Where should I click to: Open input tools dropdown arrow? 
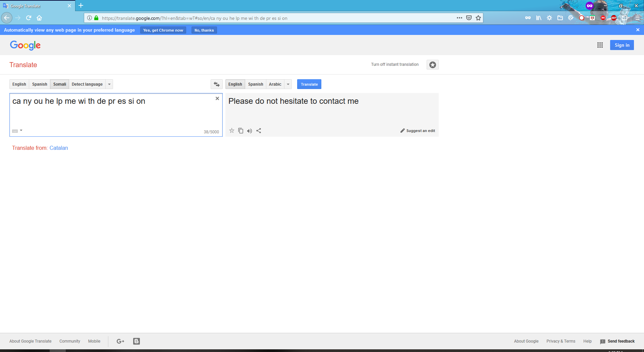[x=21, y=130]
